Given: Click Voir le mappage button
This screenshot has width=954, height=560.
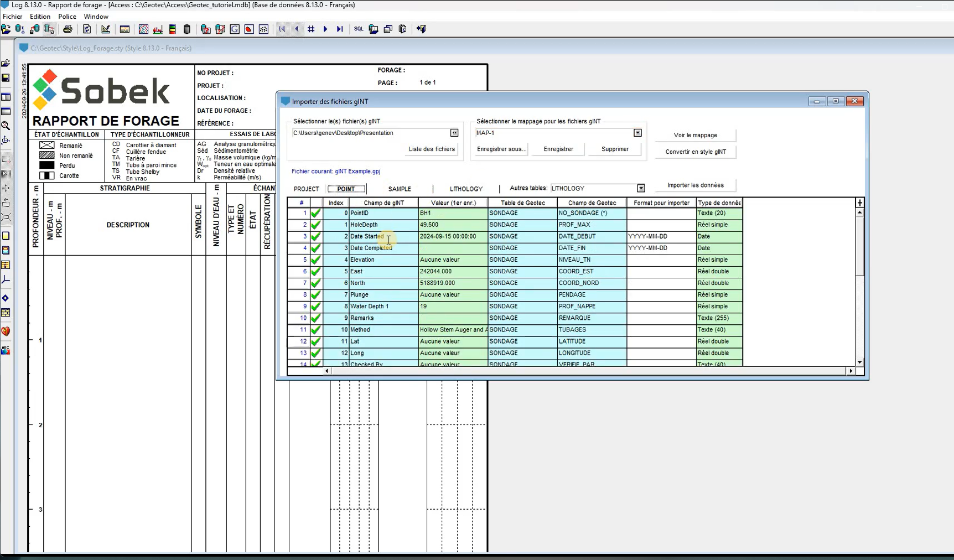Looking at the screenshot, I should coord(696,136).
